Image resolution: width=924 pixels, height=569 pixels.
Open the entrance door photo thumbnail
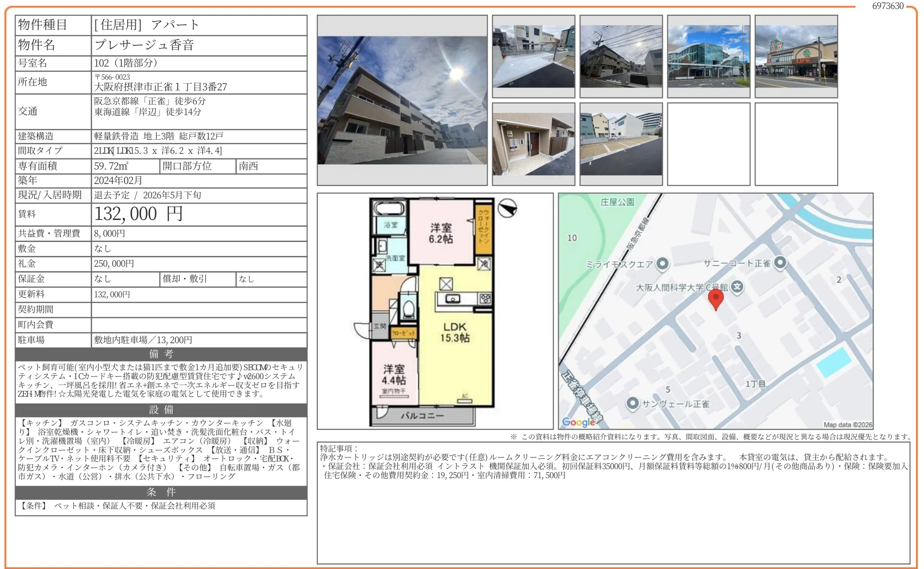pyautogui.click(x=533, y=144)
